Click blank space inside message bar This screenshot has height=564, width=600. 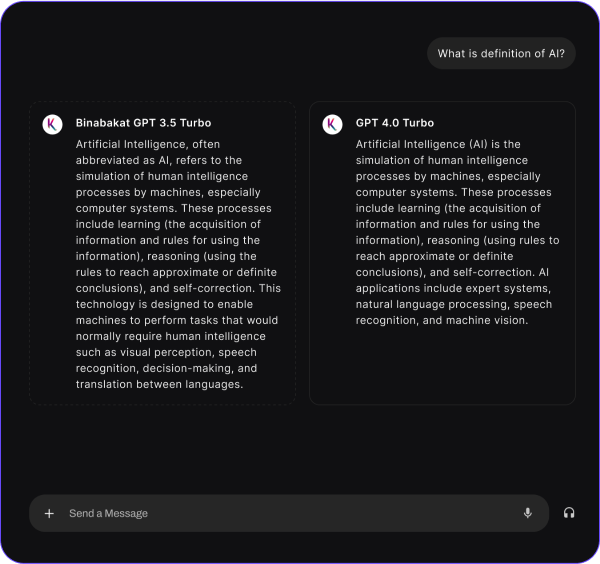[x=333, y=513]
